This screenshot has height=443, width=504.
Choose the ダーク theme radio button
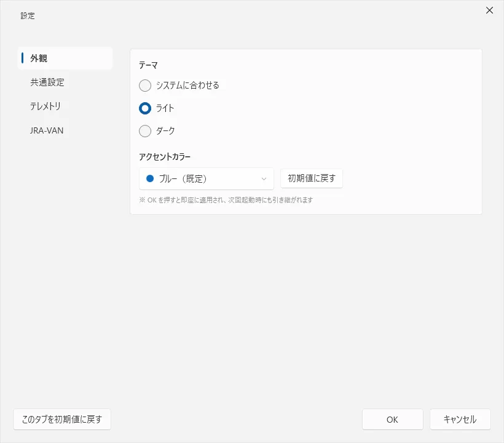145,131
